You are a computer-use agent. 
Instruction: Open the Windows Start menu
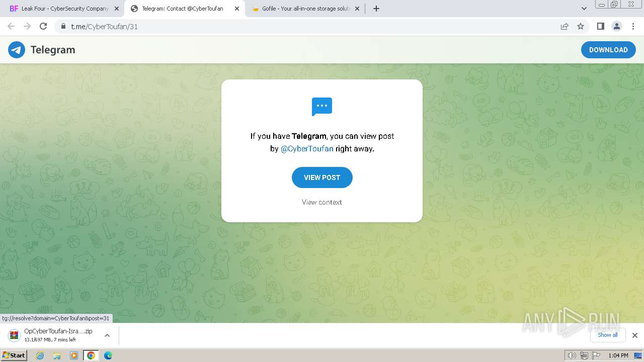[14, 355]
